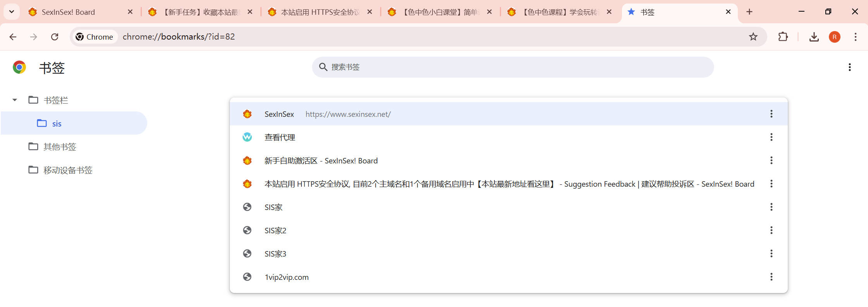The image size is (868, 307).
Task: Select the 新手自助激活区 bookmark
Action: [x=508, y=160]
